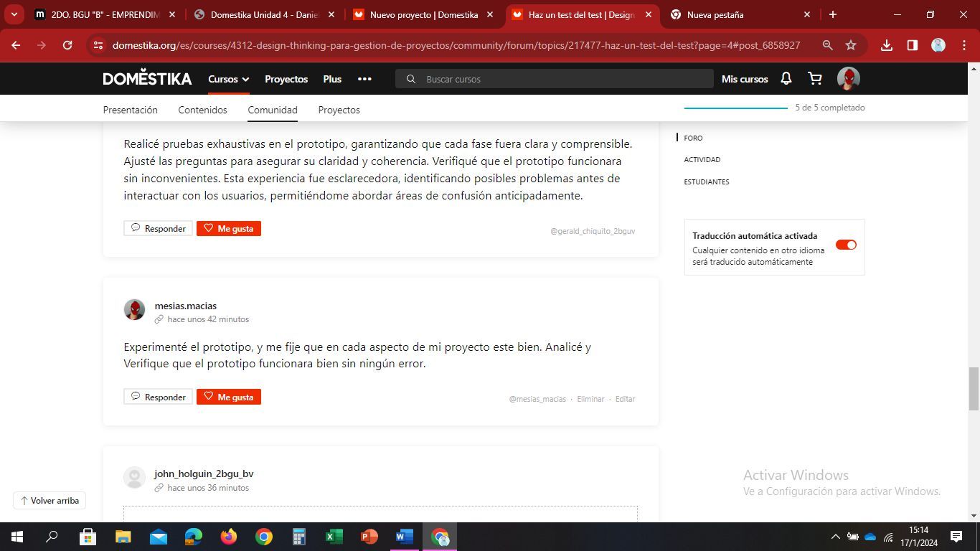Click Volver arriba to return to top
The height and width of the screenshot is (551, 980).
[50, 500]
